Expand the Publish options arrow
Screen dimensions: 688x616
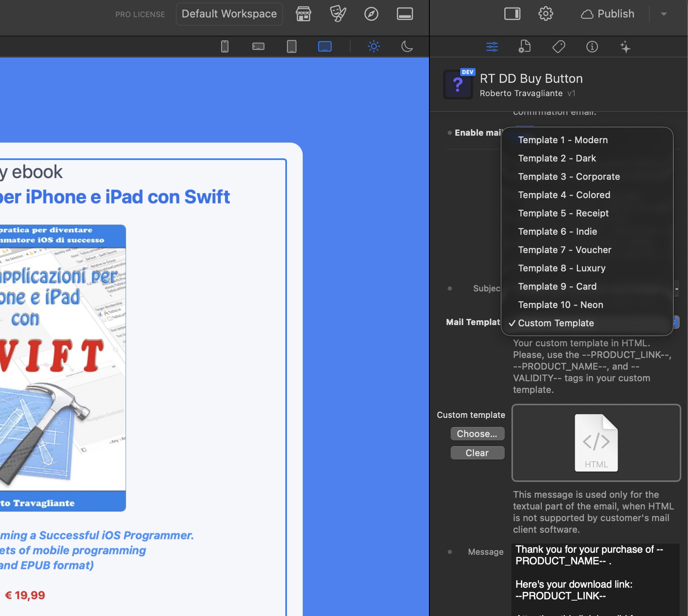(x=664, y=14)
